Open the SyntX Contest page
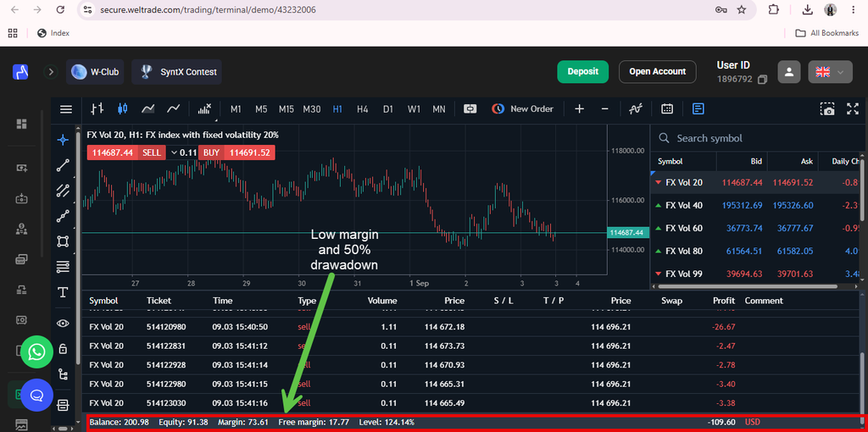This screenshot has height=432, width=868. (176, 72)
